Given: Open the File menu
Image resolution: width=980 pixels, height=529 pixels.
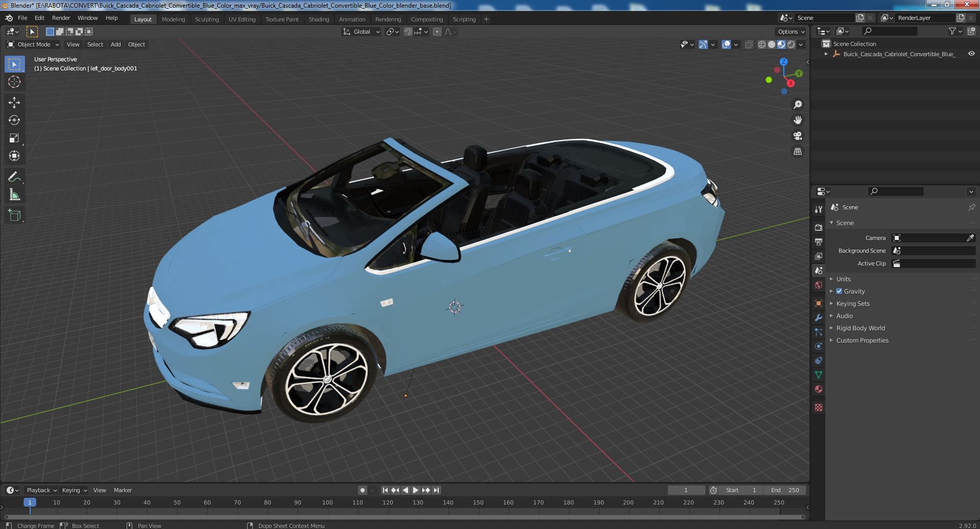Looking at the screenshot, I should [22, 17].
